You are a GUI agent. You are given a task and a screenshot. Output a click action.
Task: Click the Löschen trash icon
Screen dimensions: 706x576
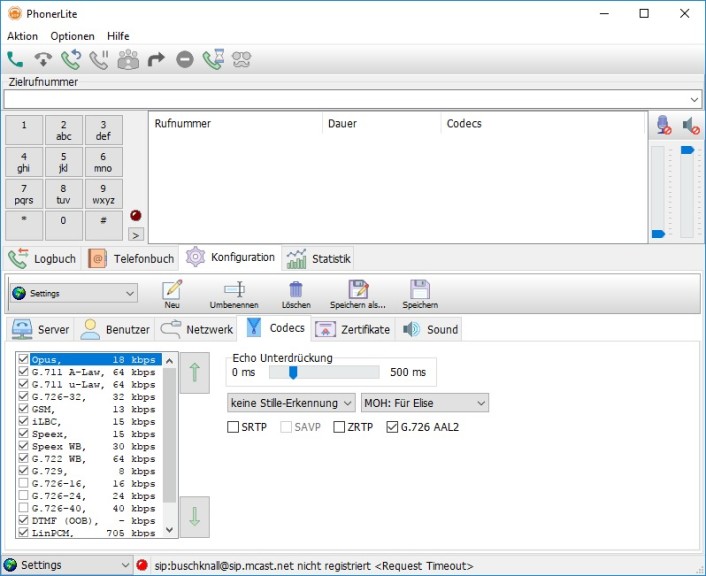pyautogui.click(x=296, y=290)
